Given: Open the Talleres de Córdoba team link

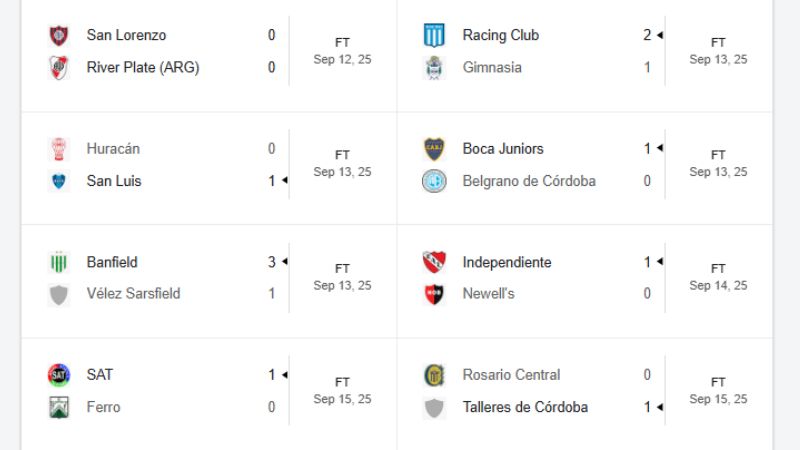Looking at the screenshot, I should pos(525,407).
